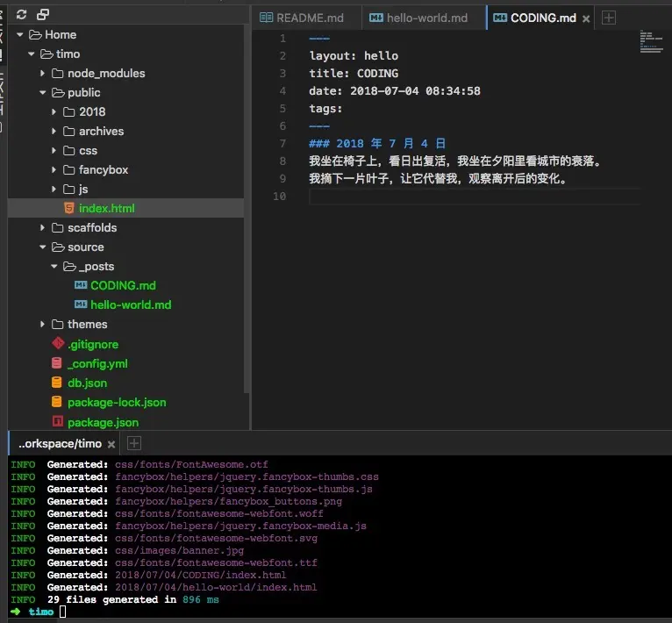Open the package.json file
Image resolution: width=672 pixels, height=623 pixels.
tap(103, 422)
